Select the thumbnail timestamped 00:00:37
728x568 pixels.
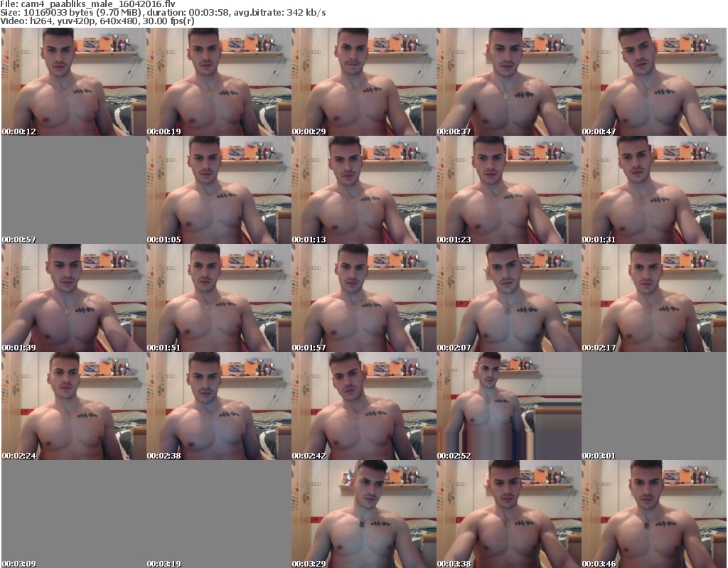click(509, 82)
